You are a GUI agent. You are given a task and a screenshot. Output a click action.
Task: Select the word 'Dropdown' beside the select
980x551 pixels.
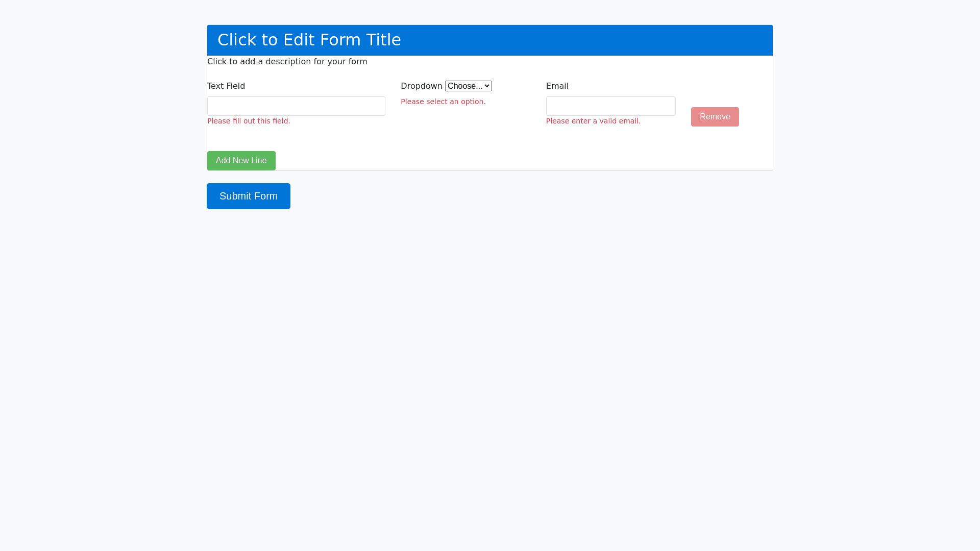422,86
